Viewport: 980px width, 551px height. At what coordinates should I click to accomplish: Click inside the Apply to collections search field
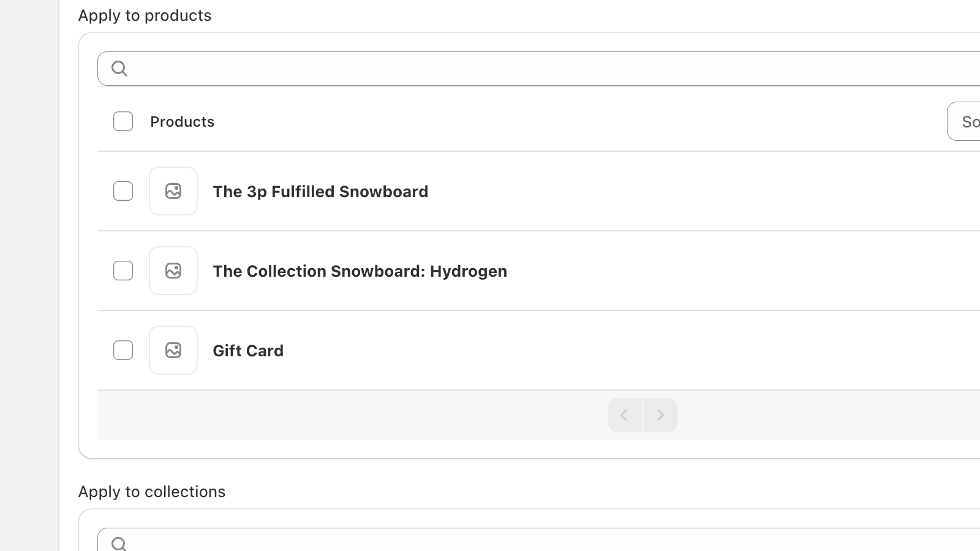tap(367, 543)
